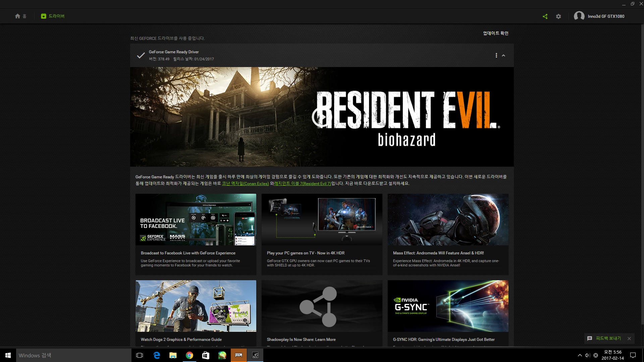Image resolution: width=644 pixels, height=362 pixels.
Task: Click the driver version 378.49 text
Action: 159,59
